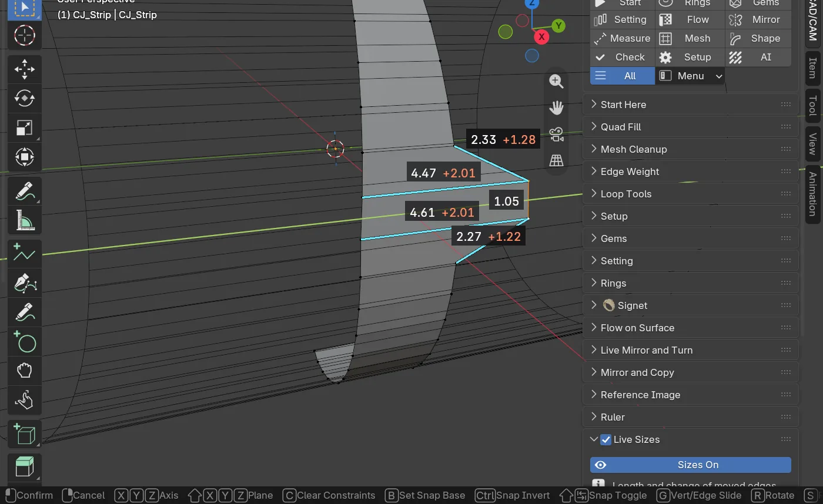Expand the Ruler panel

[691, 417]
